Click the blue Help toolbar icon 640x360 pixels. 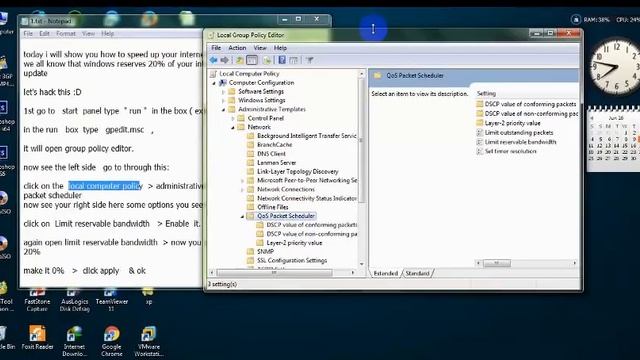[x=282, y=60]
